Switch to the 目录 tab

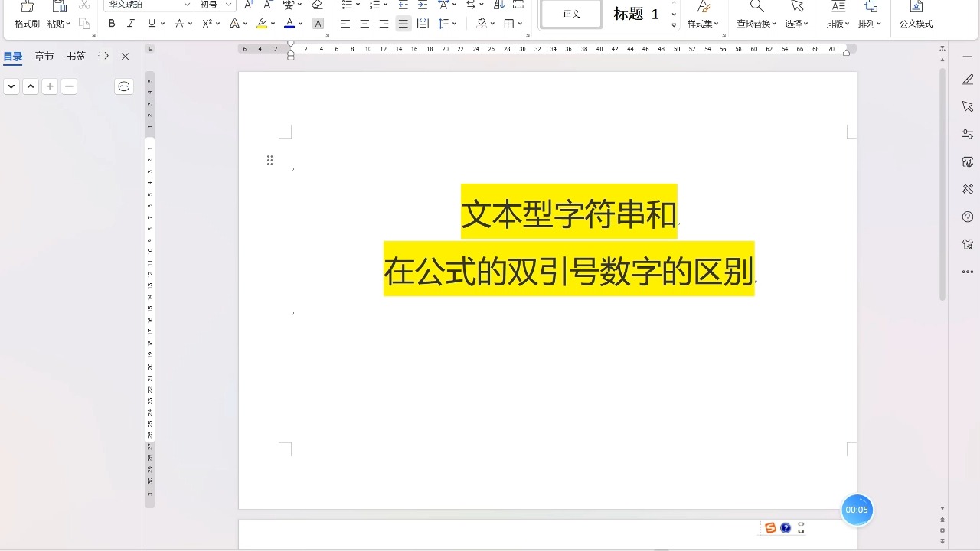pyautogui.click(x=13, y=57)
